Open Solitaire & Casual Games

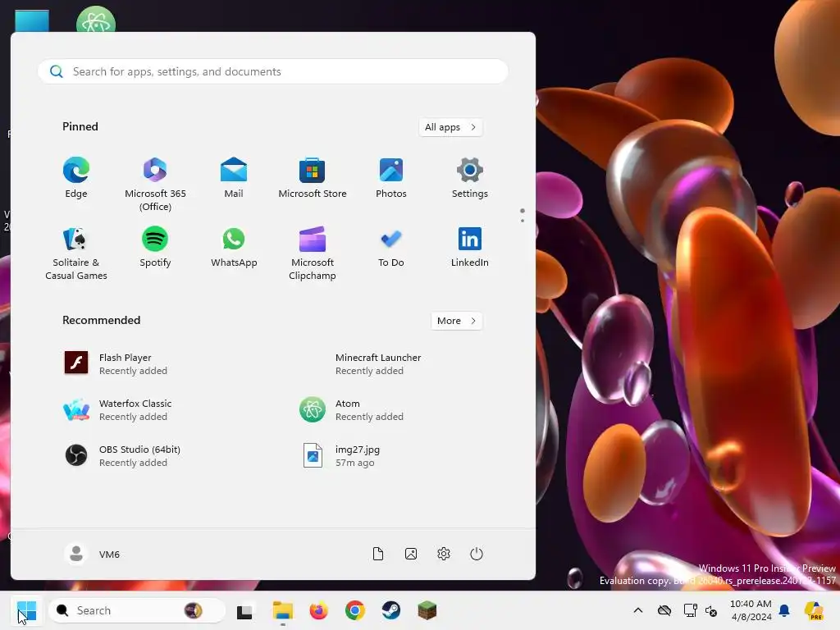[x=76, y=253]
